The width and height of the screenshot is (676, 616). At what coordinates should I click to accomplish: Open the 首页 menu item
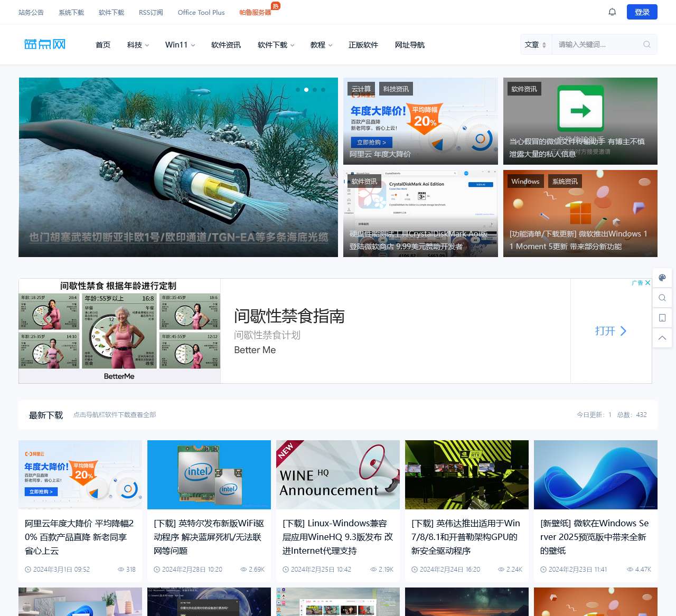click(102, 45)
